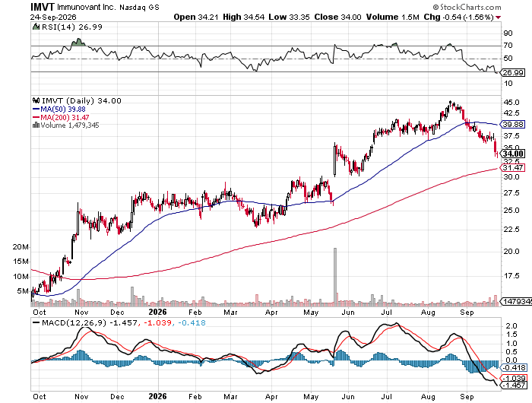Click the Open 34.21 value
This screenshot has width=532, height=403.
tap(196, 17)
